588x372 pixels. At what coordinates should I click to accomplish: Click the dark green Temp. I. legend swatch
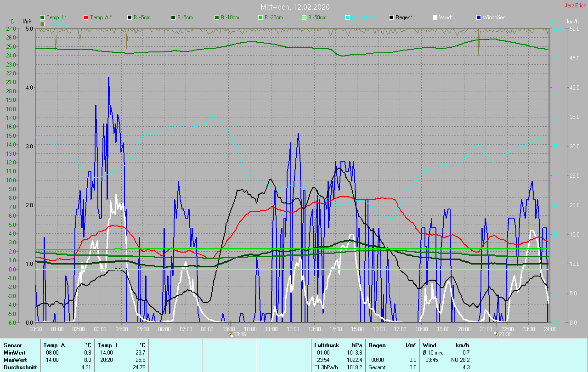[43, 17]
